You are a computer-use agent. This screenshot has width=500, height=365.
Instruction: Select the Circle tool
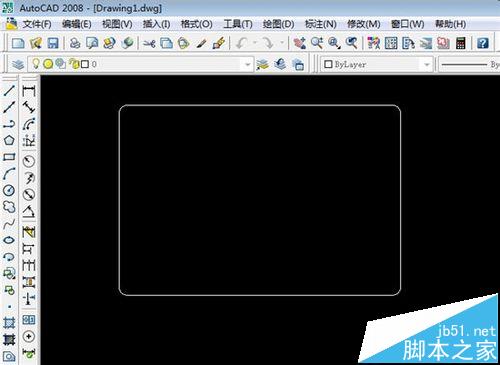click(9, 190)
